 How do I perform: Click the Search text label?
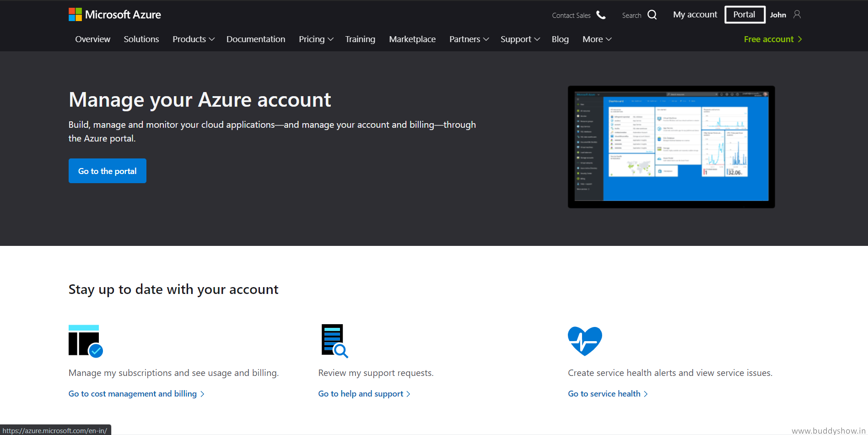631,16
